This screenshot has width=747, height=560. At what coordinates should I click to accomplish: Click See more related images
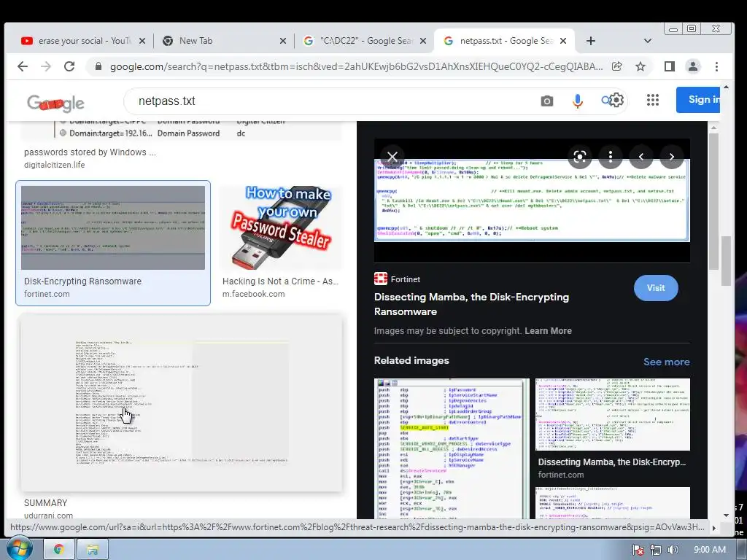pyautogui.click(x=667, y=362)
